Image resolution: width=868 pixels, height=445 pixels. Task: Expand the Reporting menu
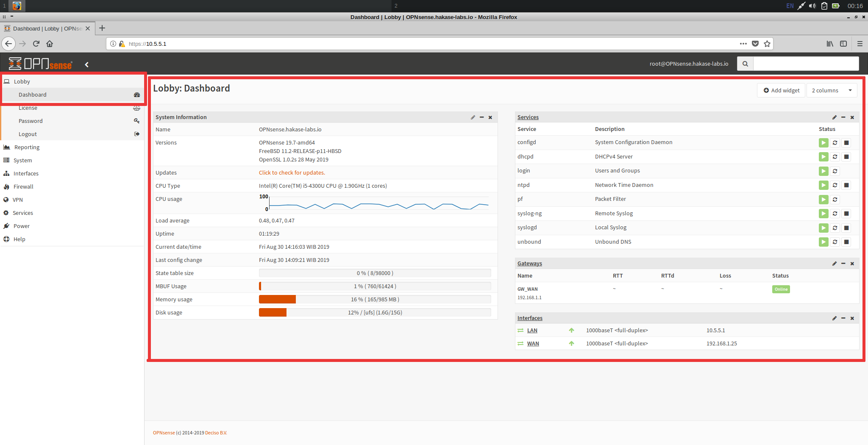click(x=72, y=147)
